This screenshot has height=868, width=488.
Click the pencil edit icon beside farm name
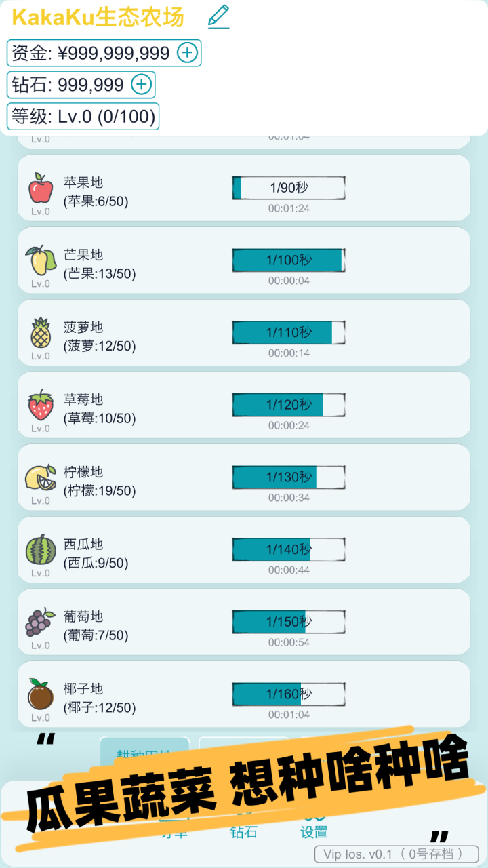point(218,17)
